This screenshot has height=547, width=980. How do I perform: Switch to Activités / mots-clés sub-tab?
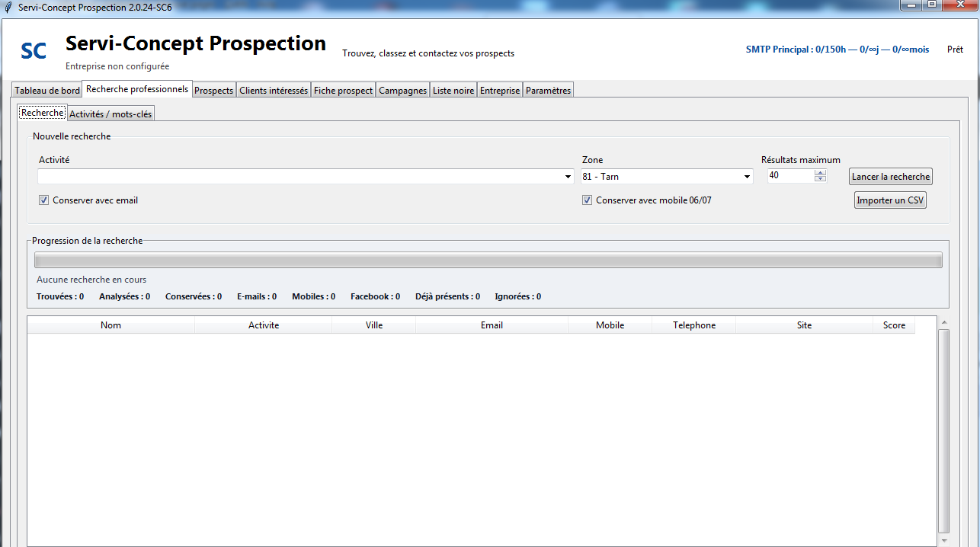[x=110, y=114]
